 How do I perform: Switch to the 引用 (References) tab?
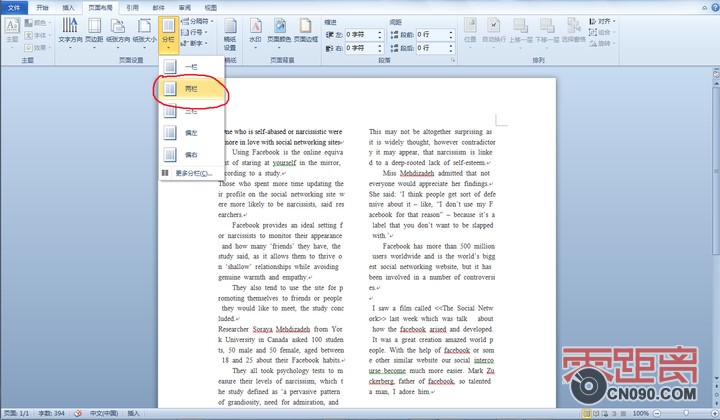[132, 7]
